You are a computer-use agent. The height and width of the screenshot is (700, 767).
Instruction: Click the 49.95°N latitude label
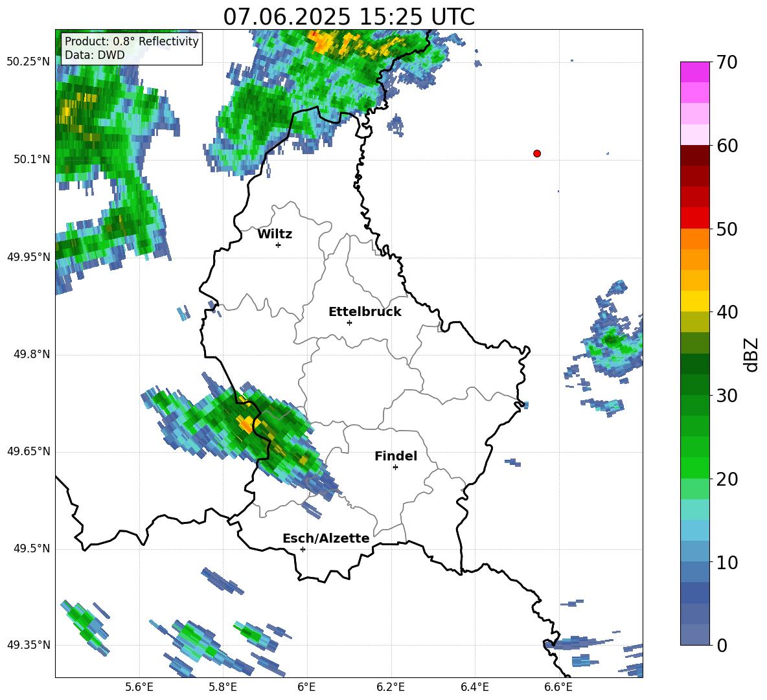point(29,256)
